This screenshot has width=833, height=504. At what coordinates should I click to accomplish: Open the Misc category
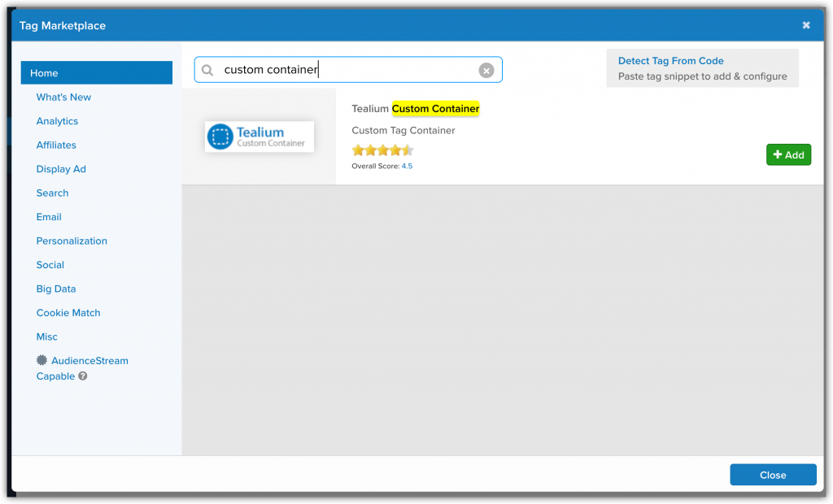46,337
